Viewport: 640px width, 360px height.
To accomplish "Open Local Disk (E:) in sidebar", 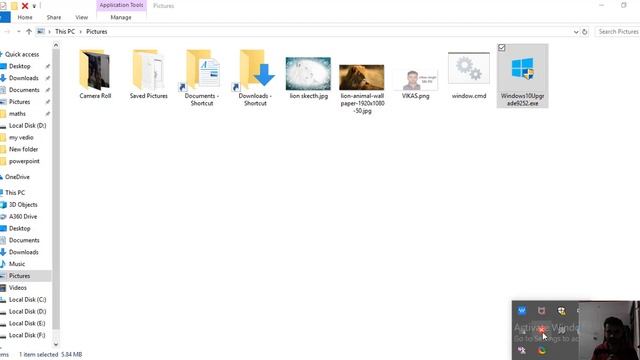I will coord(27,323).
